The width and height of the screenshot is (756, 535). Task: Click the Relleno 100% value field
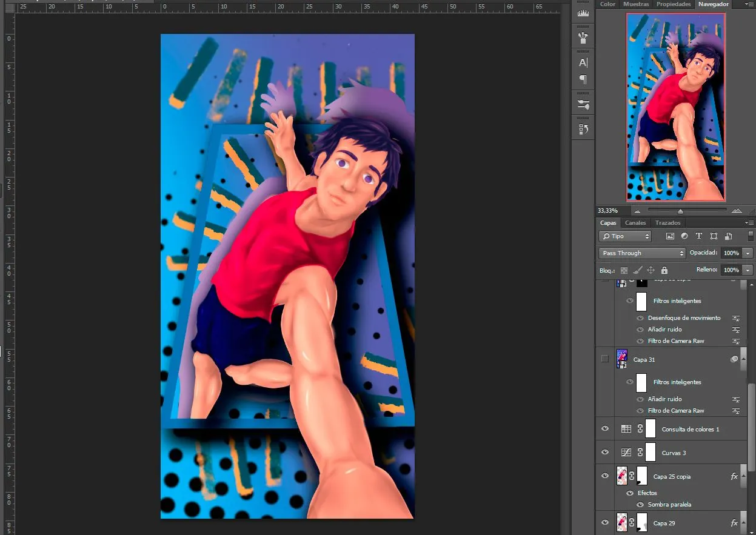tap(731, 270)
